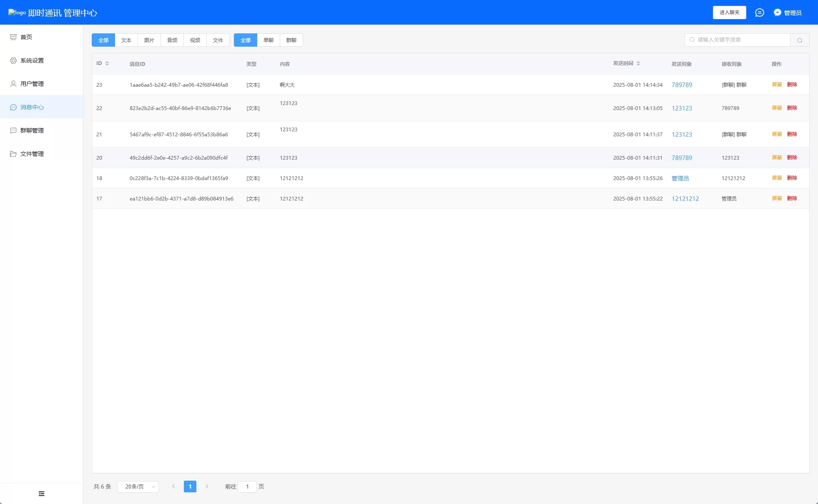Open 文件管理 file management in sidebar
Image resolution: width=818 pixels, height=504 pixels.
coord(32,154)
